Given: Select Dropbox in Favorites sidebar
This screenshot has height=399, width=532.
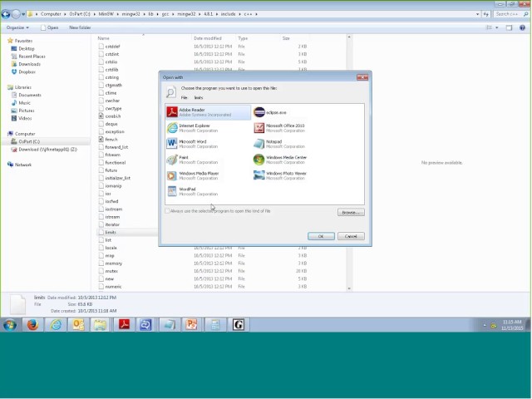Looking at the screenshot, I should tap(27, 71).
